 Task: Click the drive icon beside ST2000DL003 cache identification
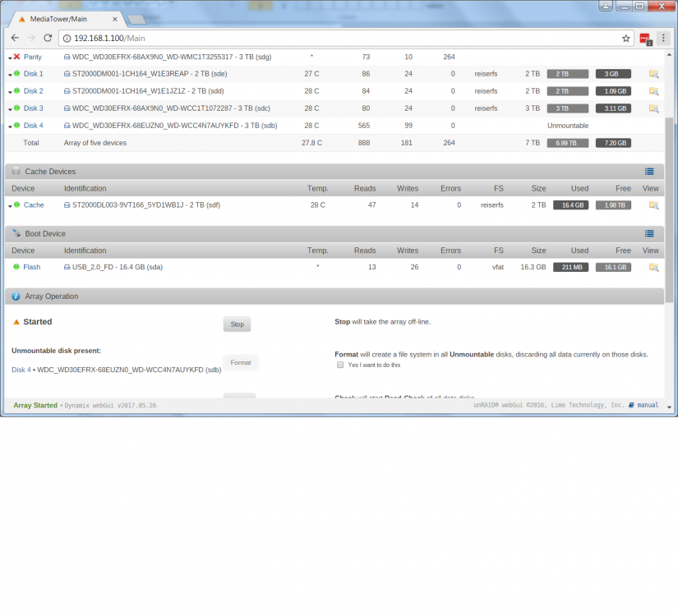(x=67, y=205)
